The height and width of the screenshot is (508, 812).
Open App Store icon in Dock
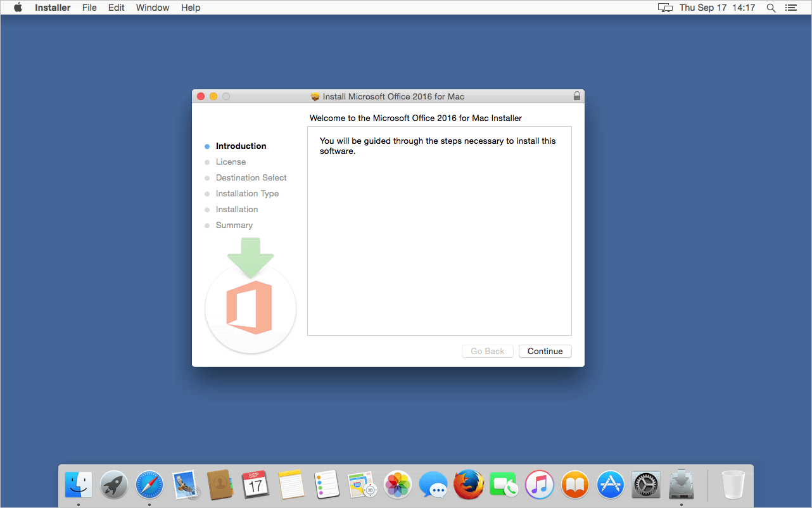tap(611, 486)
